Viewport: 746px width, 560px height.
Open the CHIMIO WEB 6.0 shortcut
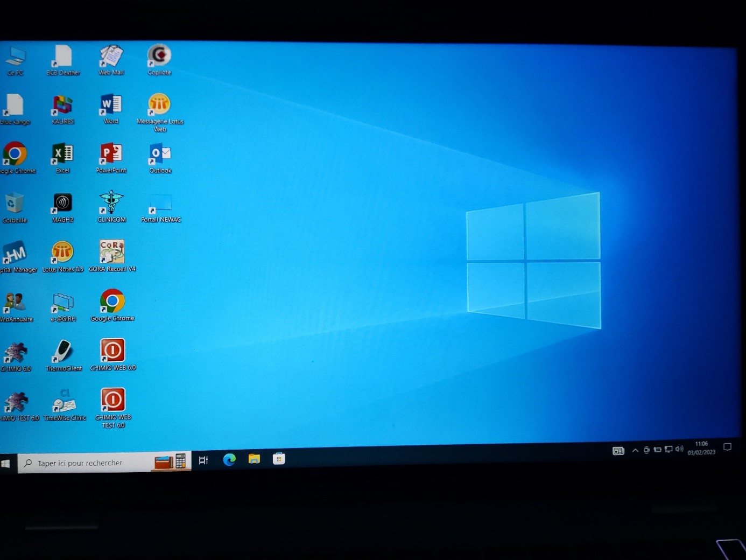(112, 351)
